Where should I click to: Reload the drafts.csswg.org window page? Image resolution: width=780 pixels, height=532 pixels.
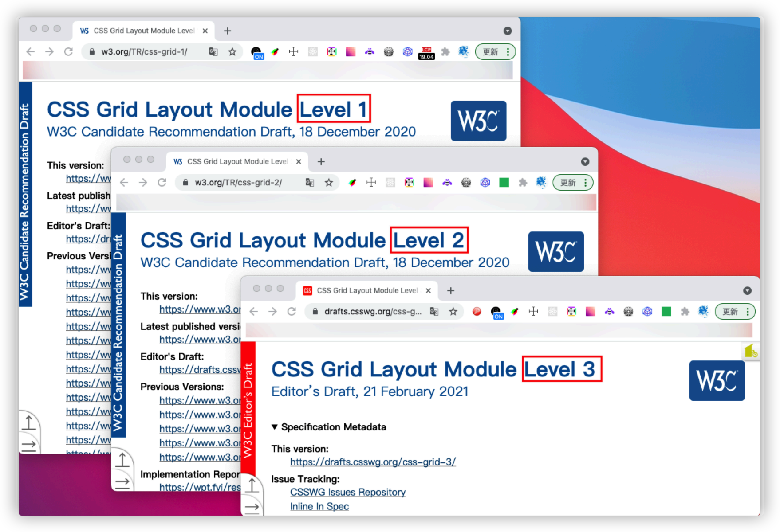292,311
